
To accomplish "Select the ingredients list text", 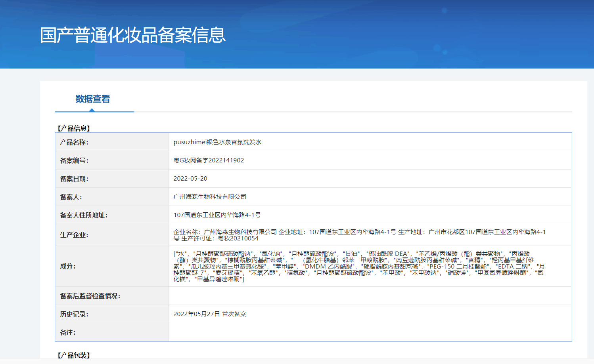I will pos(359,266).
